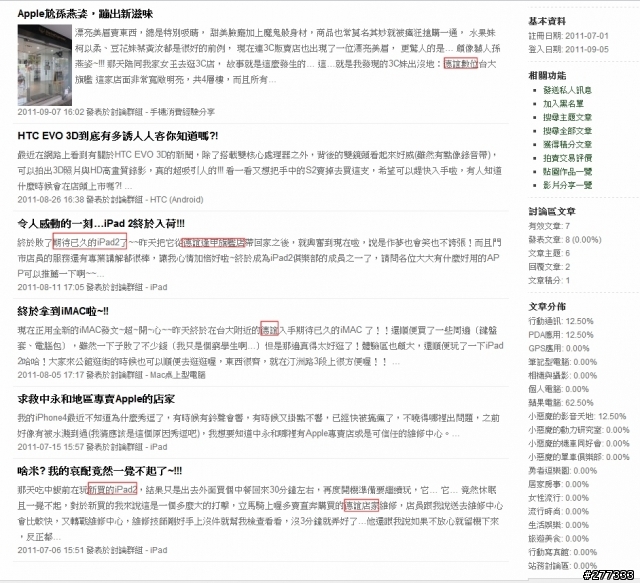Open the post 令人感動的一刻...iPad 2終於入荷!!!
Viewport: 640px width, 583px height.
pyautogui.click(x=101, y=224)
